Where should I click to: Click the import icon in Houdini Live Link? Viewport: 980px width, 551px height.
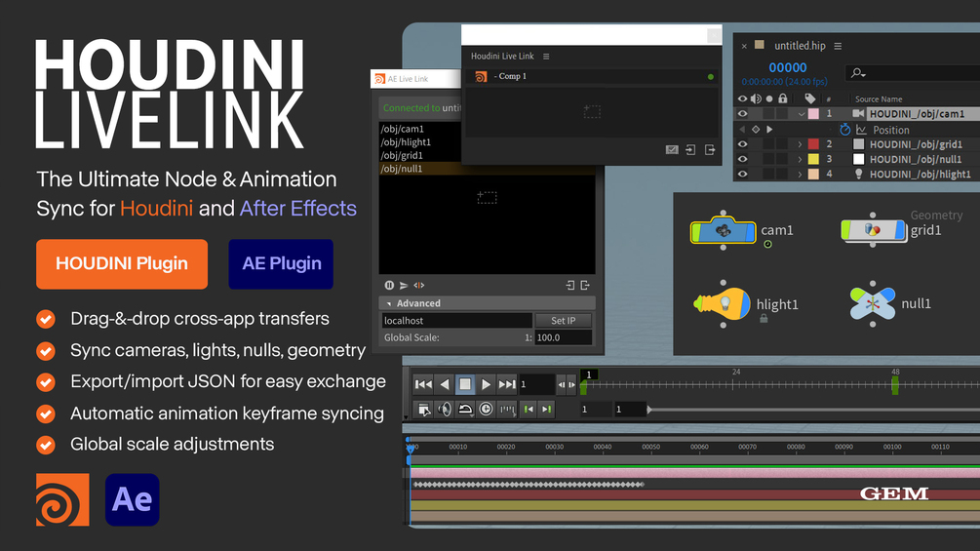point(690,150)
